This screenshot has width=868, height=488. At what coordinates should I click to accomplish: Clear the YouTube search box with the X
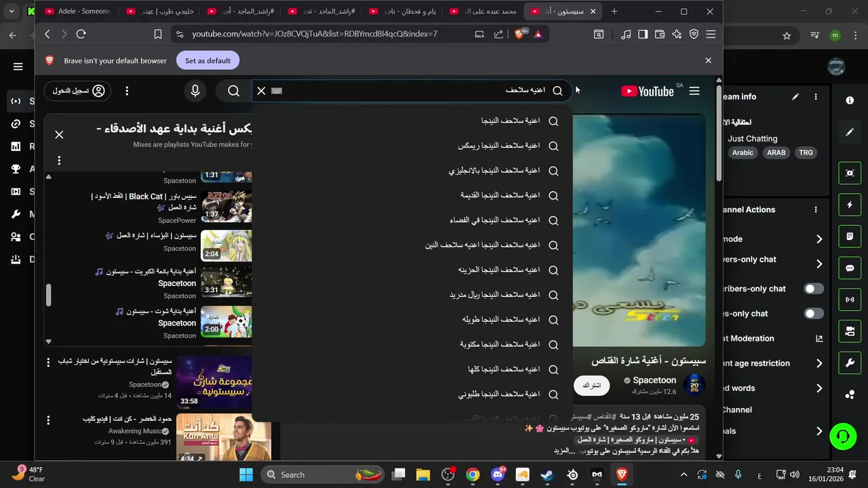[261, 91]
